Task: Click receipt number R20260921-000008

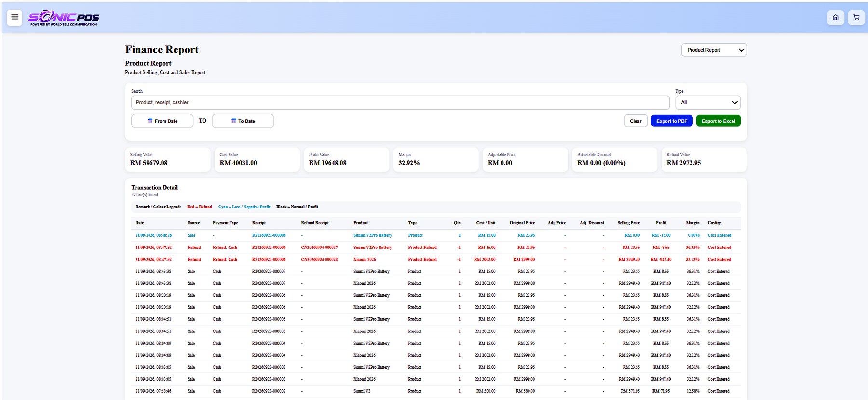Action: click(269, 235)
